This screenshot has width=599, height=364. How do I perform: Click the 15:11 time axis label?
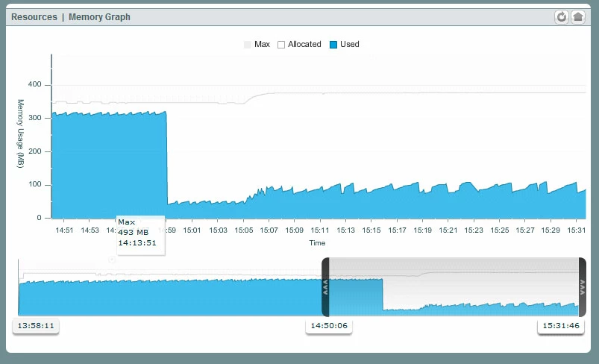click(x=320, y=230)
